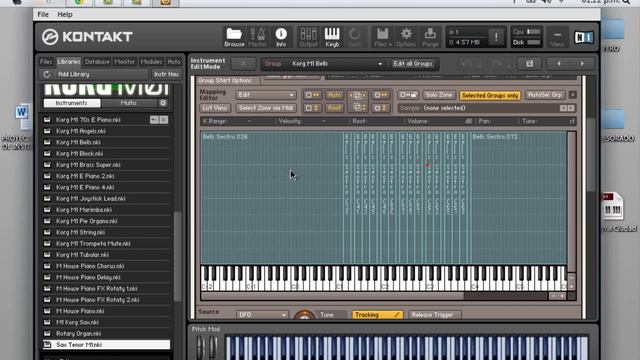The height and width of the screenshot is (360, 640).
Task: Click the Purge icon
Action: 430,37
